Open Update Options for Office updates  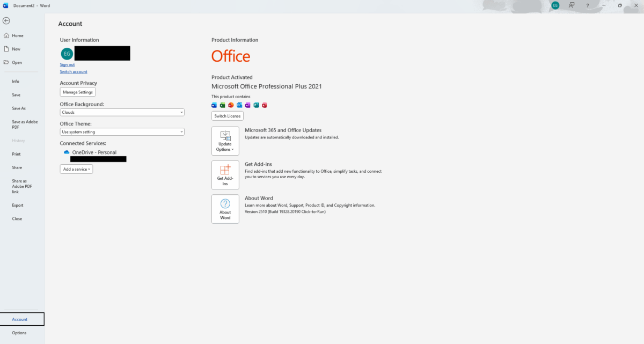[225, 141]
